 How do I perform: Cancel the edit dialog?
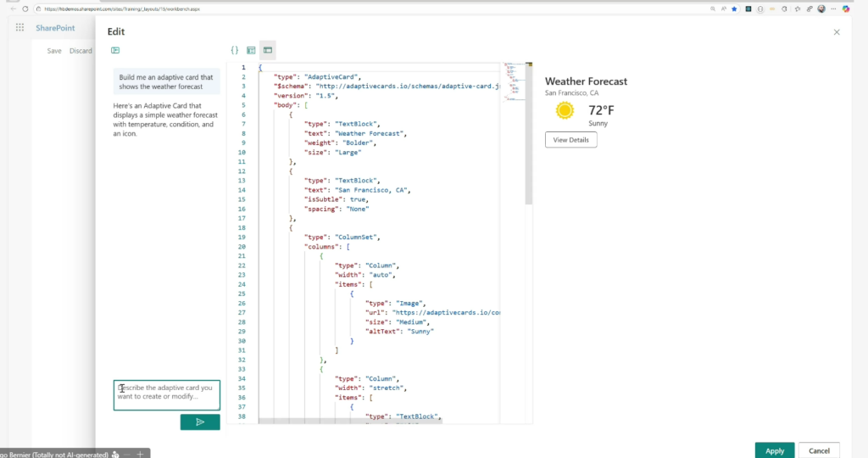pyautogui.click(x=819, y=450)
